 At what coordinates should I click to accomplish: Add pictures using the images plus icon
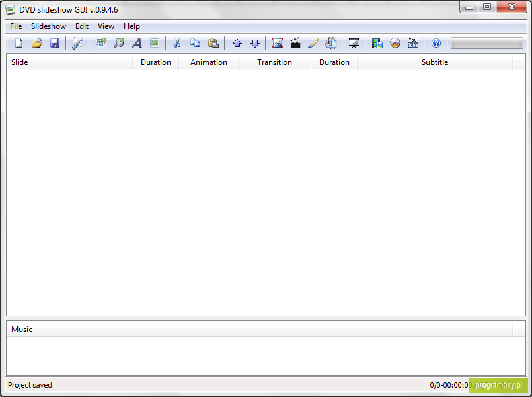100,43
